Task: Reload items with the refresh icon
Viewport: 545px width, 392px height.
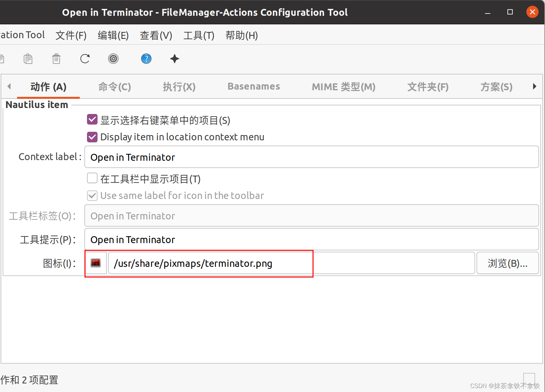Action: coord(85,59)
